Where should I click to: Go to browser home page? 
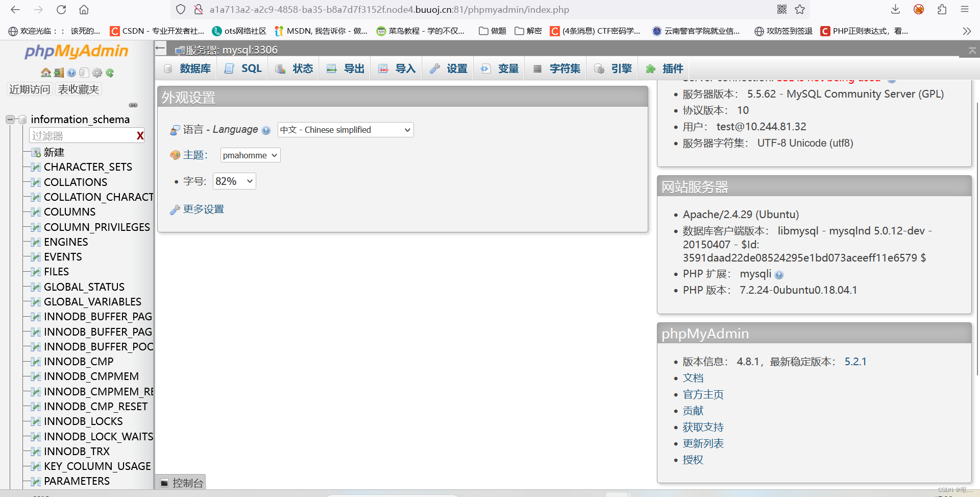pyautogui.click(x=84, y=9)
